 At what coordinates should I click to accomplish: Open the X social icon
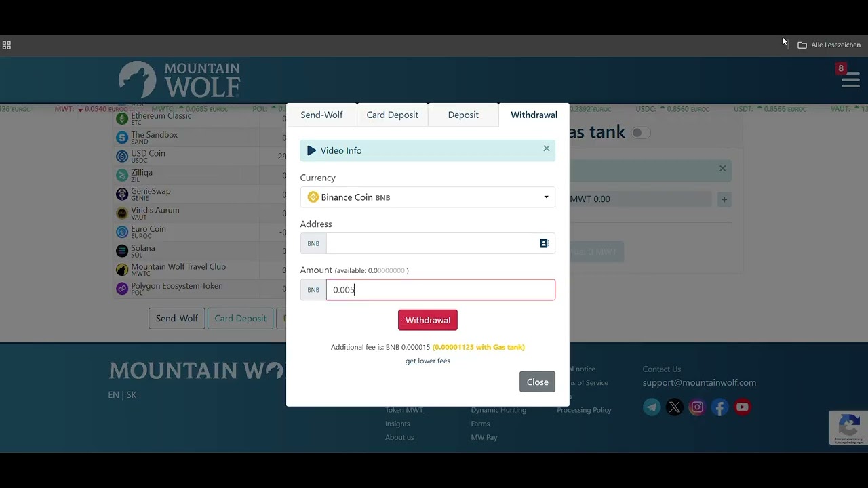click(674, 407)
